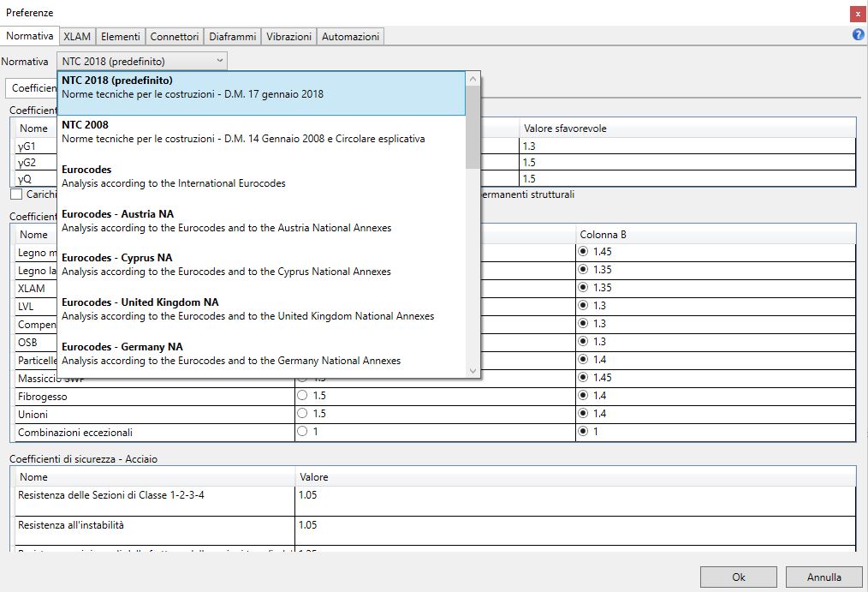Select the Fibrogesso row label
The height and width of the screenshot is (592, 868).
[43, 397]
